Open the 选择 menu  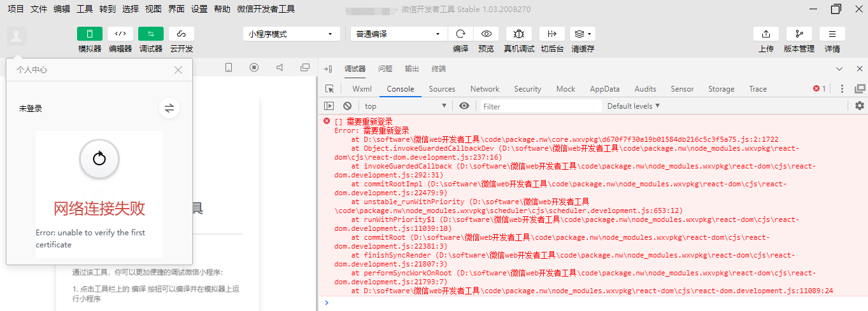[131, 9]
